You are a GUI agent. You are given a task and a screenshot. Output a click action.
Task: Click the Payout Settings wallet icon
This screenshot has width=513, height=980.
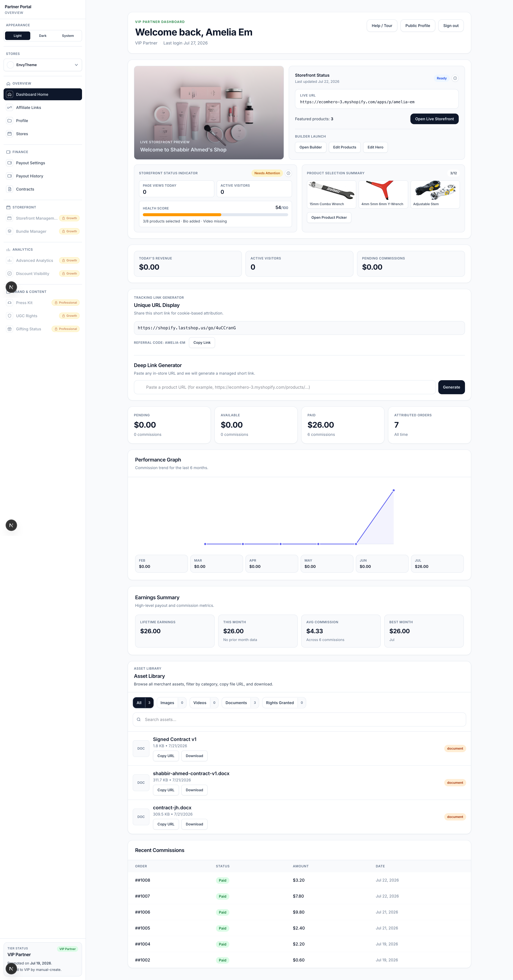pyautogui.click(x=10, y=163)
